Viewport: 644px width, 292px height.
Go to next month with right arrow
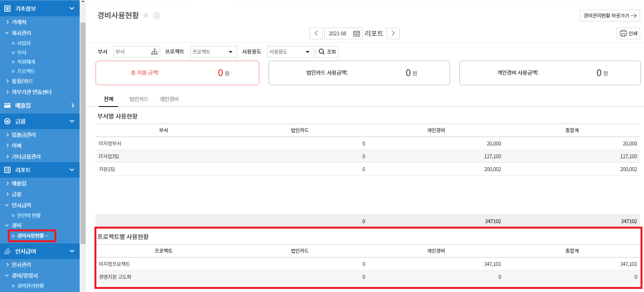393,33
